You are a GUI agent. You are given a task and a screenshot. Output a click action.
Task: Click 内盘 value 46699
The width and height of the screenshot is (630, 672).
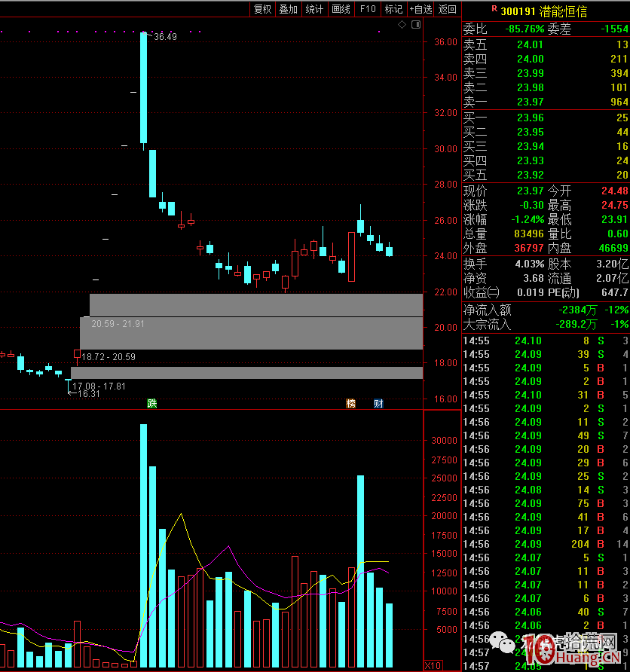(x=613, y=248)
